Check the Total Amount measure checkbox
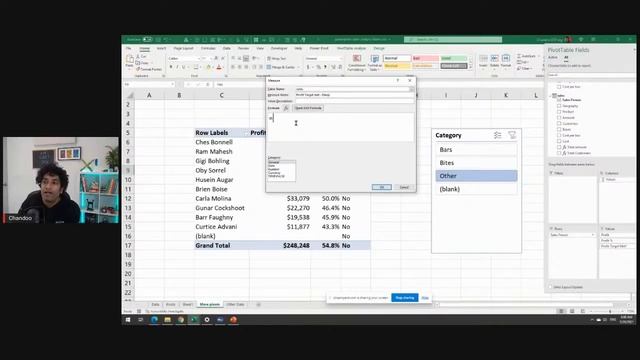The image size is (640, 360). [x=559, y=147]
